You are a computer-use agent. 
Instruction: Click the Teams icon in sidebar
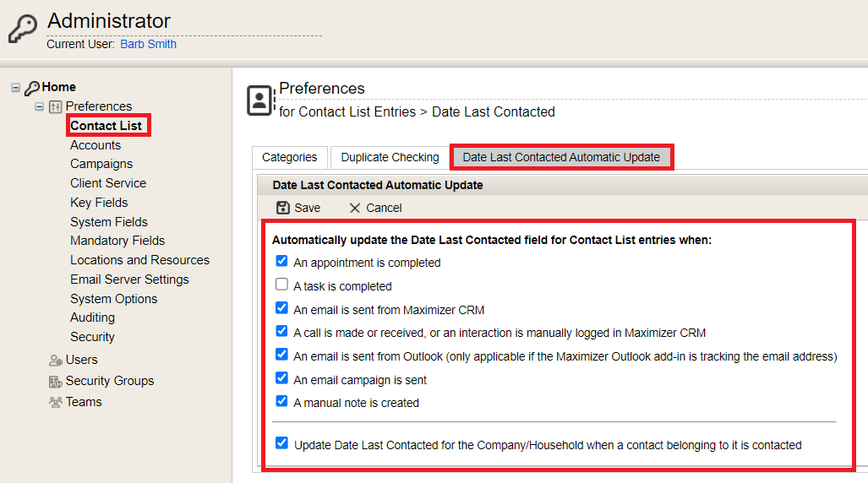point(55,402)
